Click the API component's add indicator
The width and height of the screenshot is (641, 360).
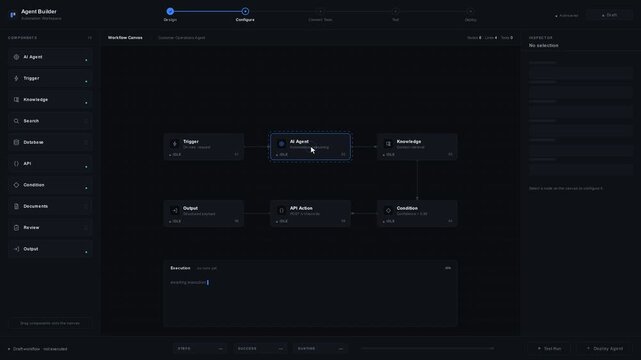coord(86,167)
